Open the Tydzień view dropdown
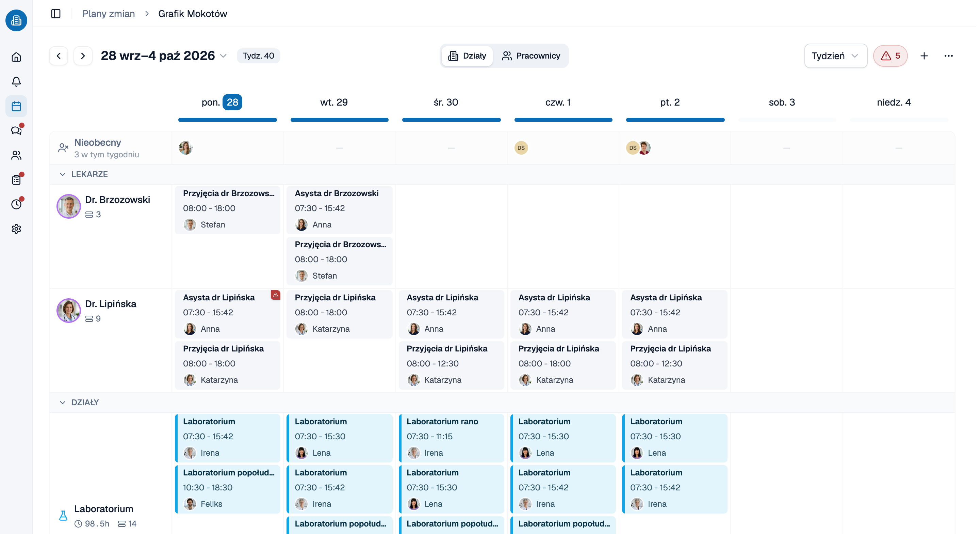 tap(835, 56)
